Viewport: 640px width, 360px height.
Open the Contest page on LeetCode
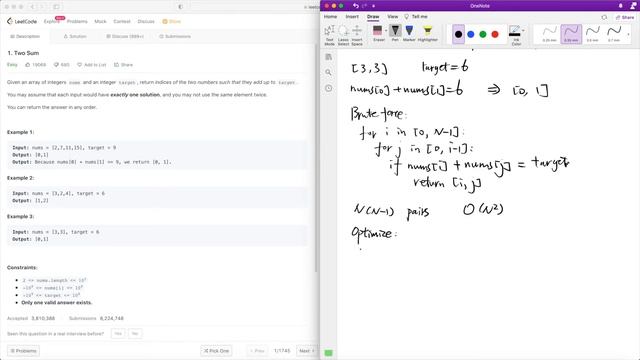click(x=122, y=21)
